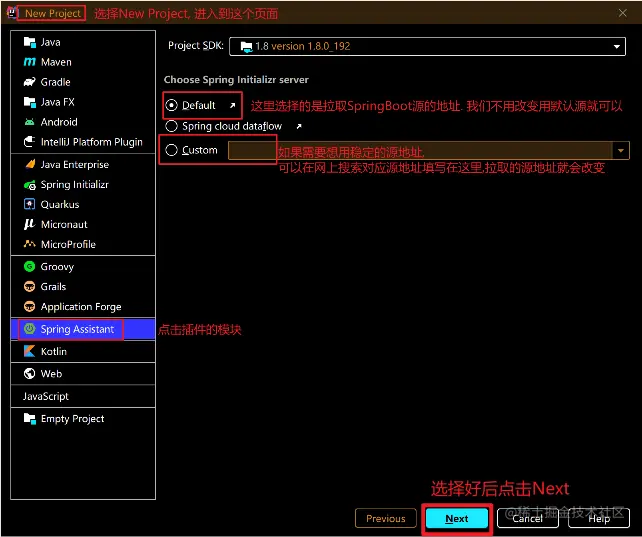Click the Java project type icon
Image resolution: width=642 pixels, height=537 pixels.
click(x=29, y=42)
